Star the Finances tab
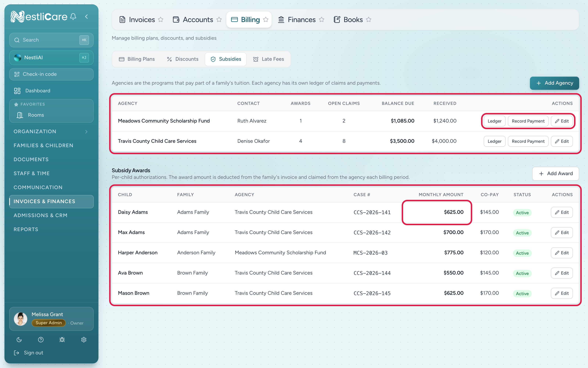588x368 pixels. tap(321, 20)
